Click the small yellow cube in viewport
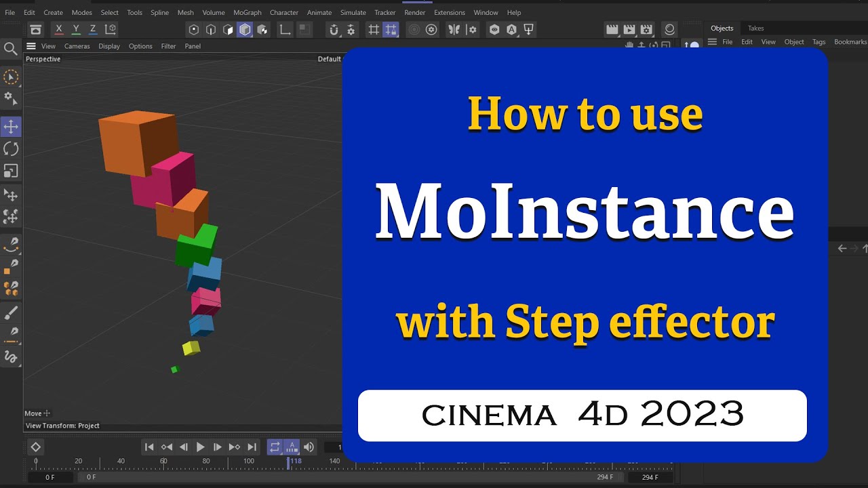 click(x=191, y=348)
